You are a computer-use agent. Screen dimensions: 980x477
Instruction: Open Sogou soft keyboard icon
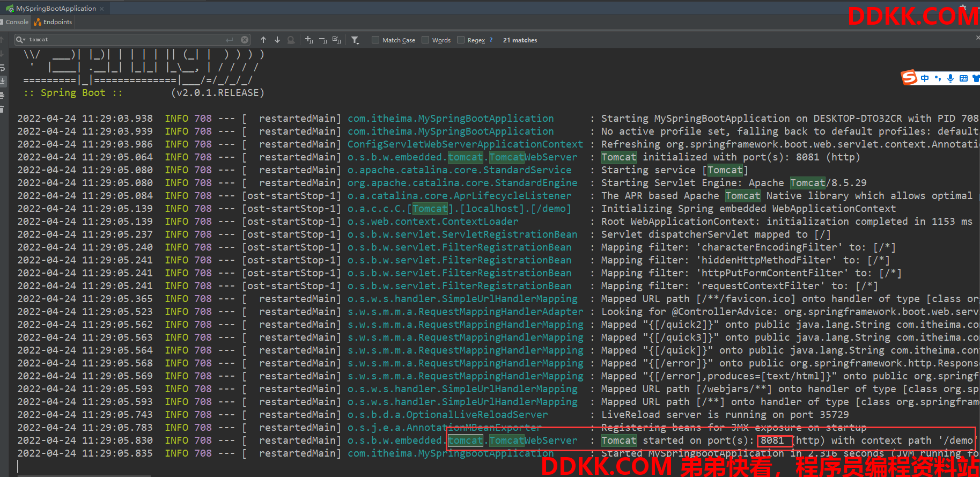pos(963,78)
